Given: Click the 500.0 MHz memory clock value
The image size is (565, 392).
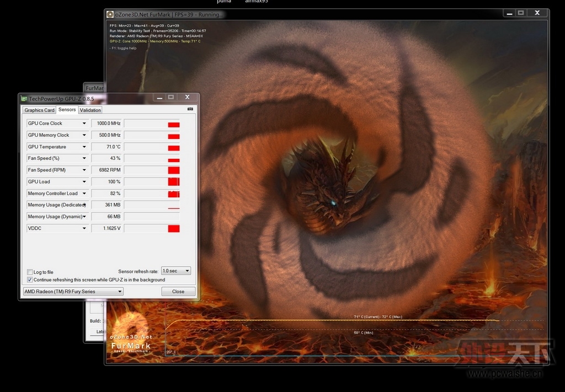Looking at the screenshot, I should [x=106, y=135].
